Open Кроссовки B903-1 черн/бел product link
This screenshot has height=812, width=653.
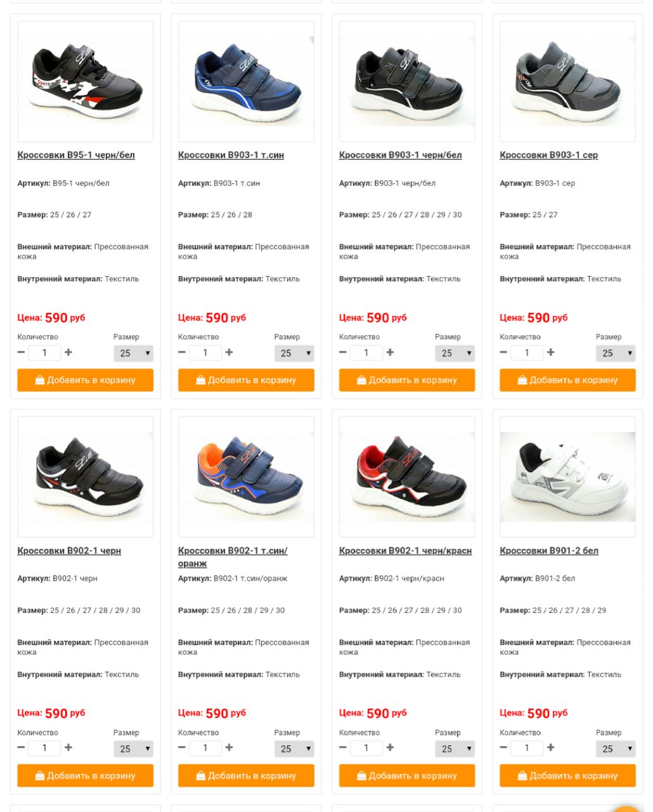point(400,155)
